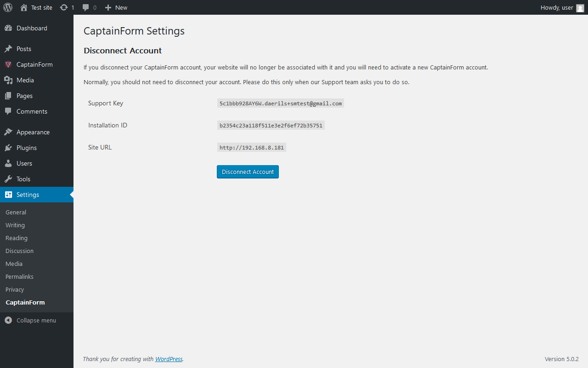Screen dimensions: 588x368
Task: Click the Installation ID label
Action: (x=107, y=125)
